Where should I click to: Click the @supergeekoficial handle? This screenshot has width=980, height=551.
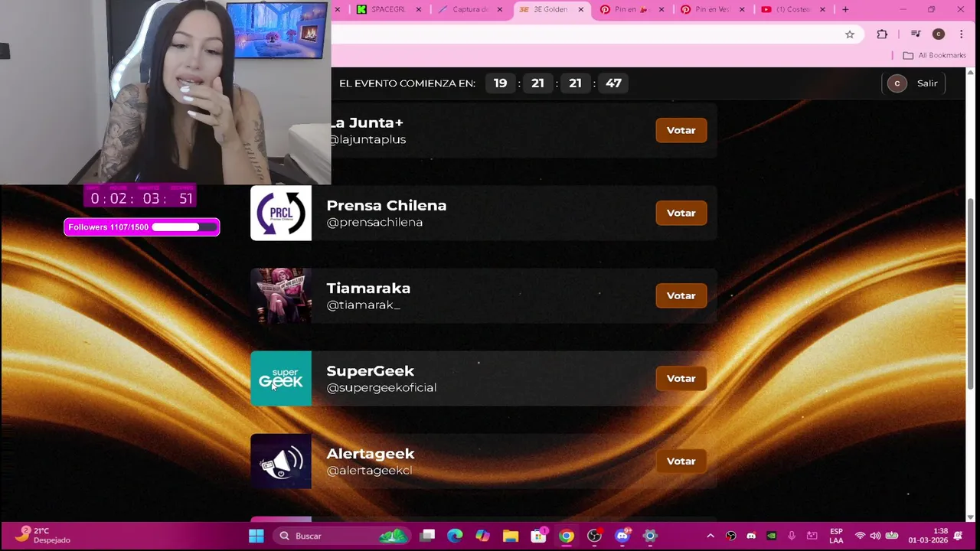[381, 387]
